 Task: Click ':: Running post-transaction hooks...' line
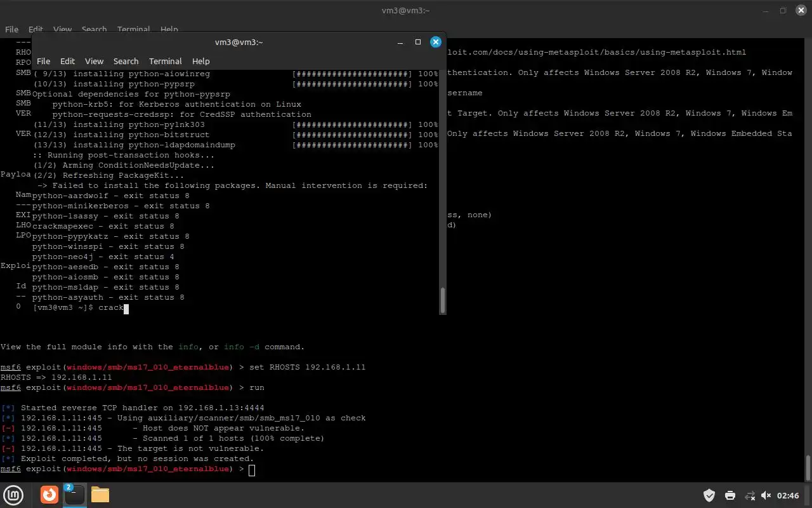coord(123,155)
